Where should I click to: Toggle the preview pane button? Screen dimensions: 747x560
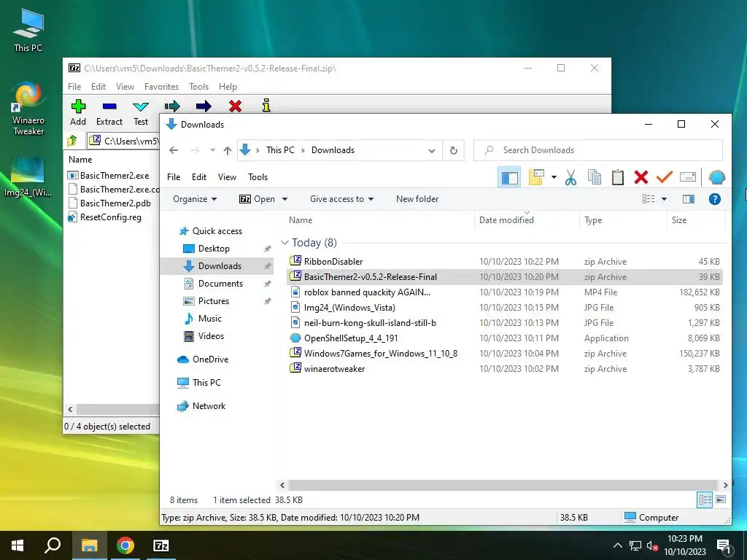point(689,199)
